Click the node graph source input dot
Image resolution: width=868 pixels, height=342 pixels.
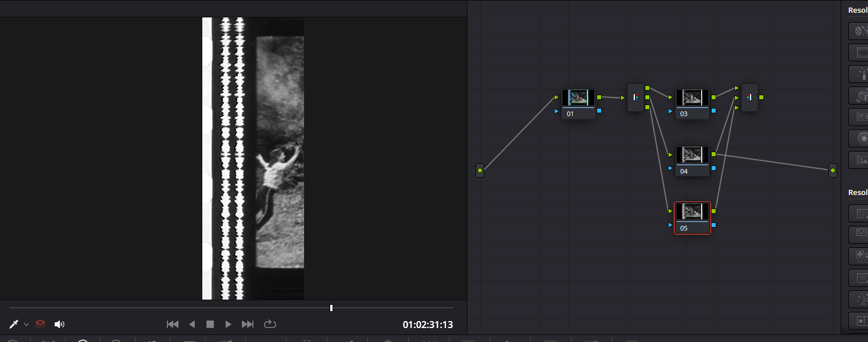click(x=480, y=171)
